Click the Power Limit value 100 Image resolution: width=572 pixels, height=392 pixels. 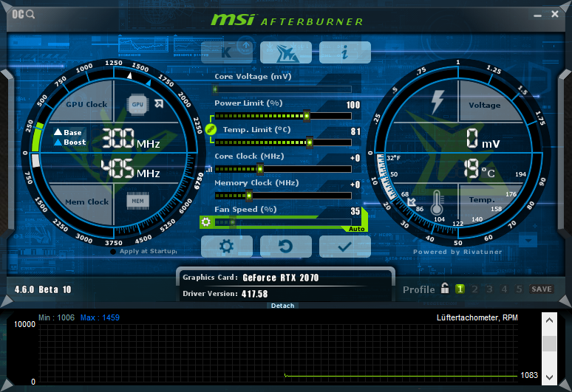tap(353, 106)
